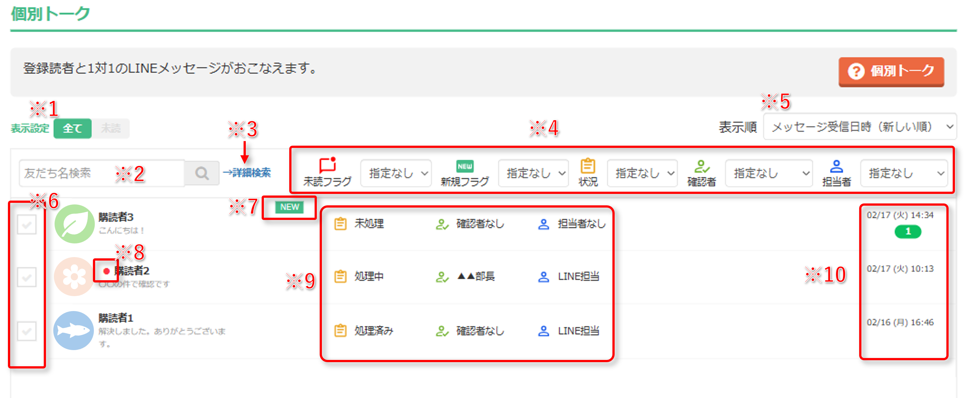Click the magnifying glass search icon
The image size is (980, 398).
pyautogui.click(x=202, y=173)
